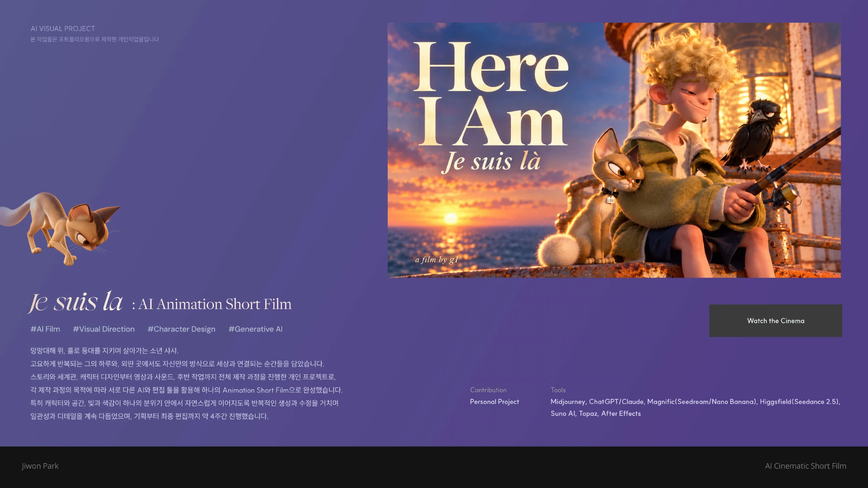Click AI Cinematic Short Film footer text
The image size is (868, 488).
[805, 466]
